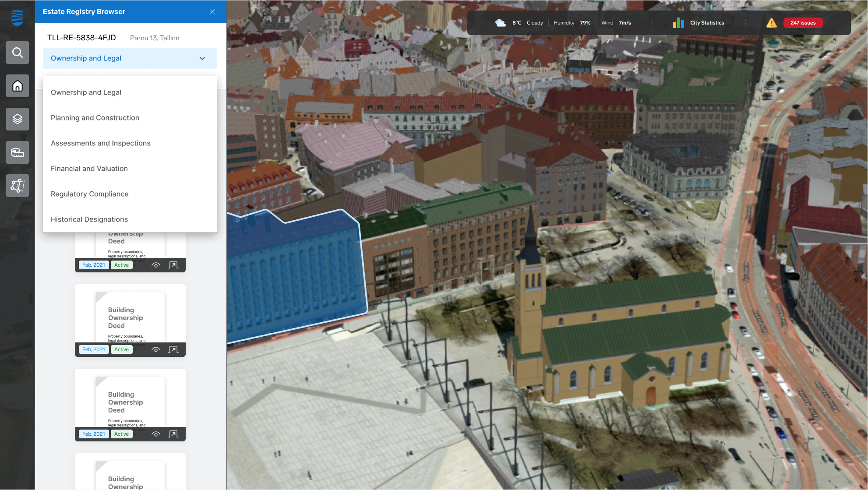Viewport: 868px width, 490px height.
Task: Toggle eye visibility on the first deed card
Action: [x=156, y=265]
